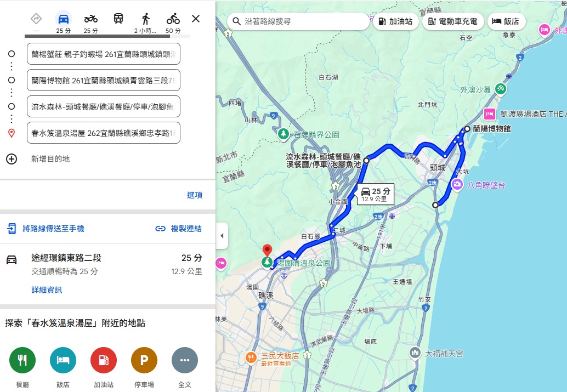Open 凱渡廣場酒店 hotel marker
This screenshot has width=567, height=392.
[490, 114]
